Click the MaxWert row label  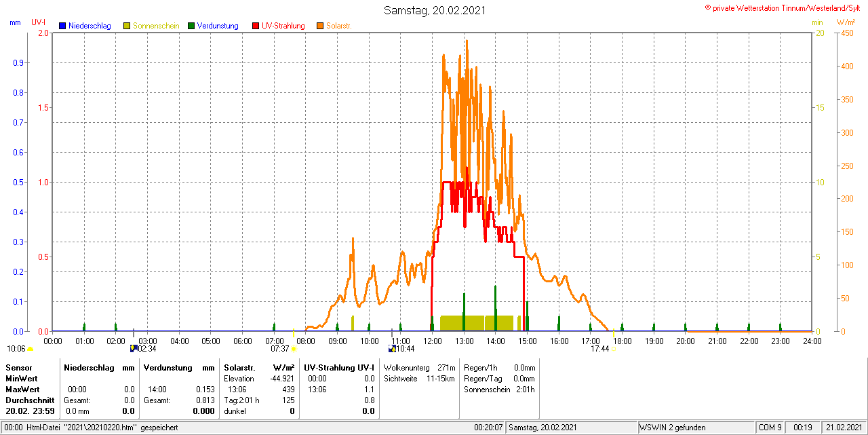tap(22, 389)
